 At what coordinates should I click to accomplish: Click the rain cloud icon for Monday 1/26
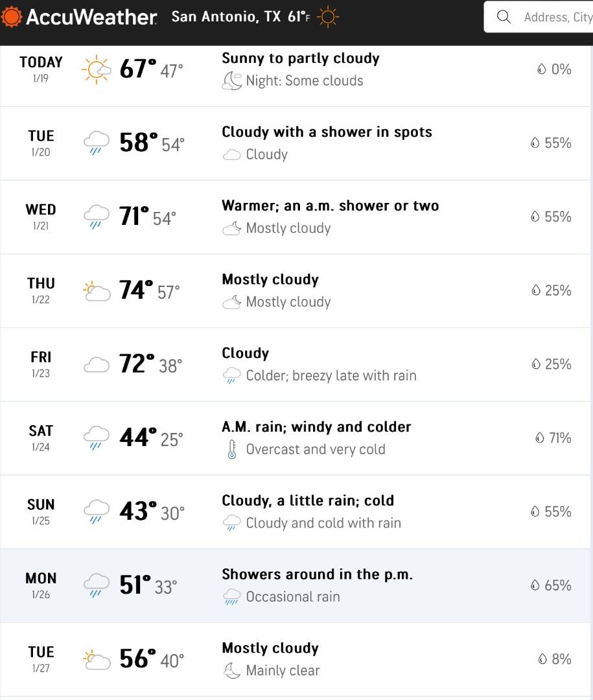(96, 585)
